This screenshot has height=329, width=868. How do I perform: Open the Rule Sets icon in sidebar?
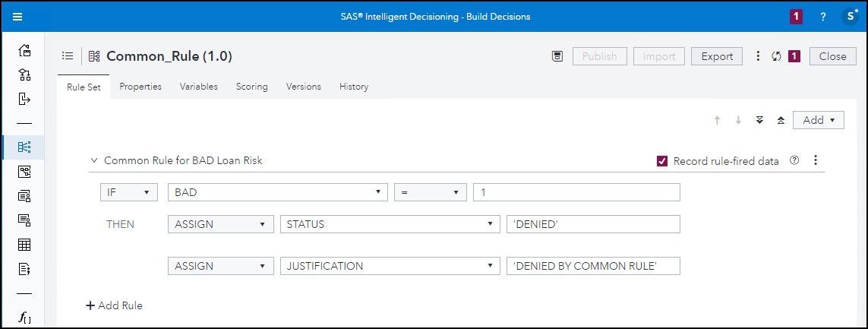(x=24, y=147)
